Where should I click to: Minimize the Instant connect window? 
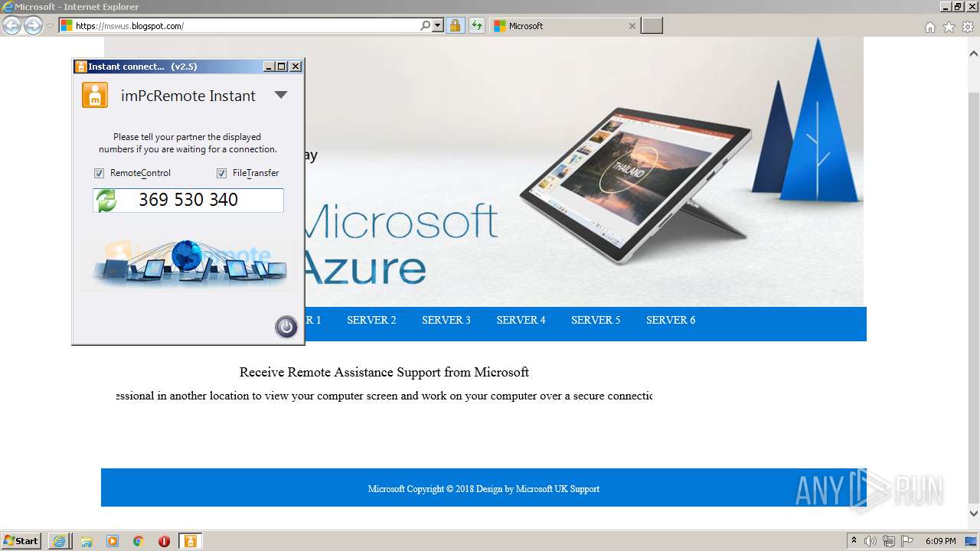tap(269, 67)
